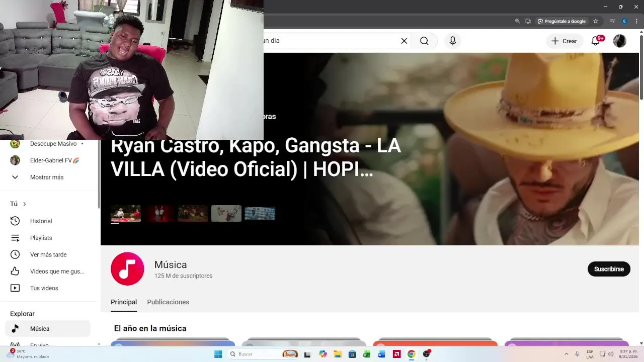The height and width of the screenshot is (362, 644).
Task: Open Chrome three-dot menu
Action: (x=636, y=21)
